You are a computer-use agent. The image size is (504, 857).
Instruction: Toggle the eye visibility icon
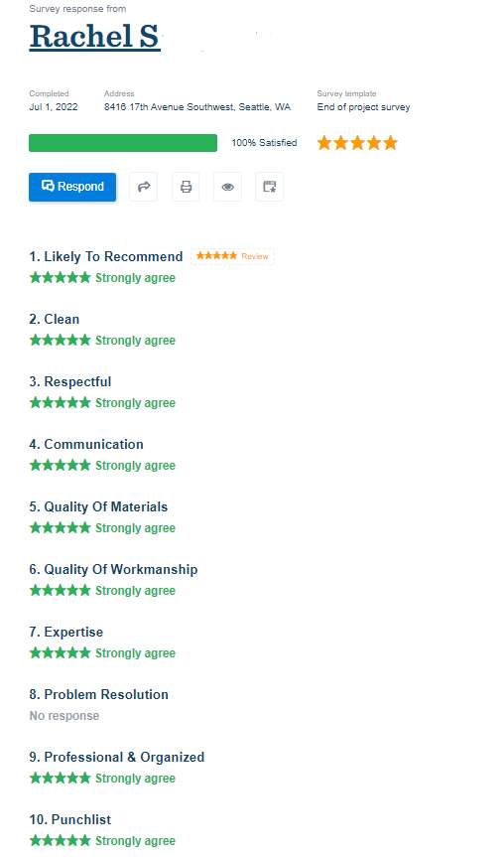[x=228, y=187]
